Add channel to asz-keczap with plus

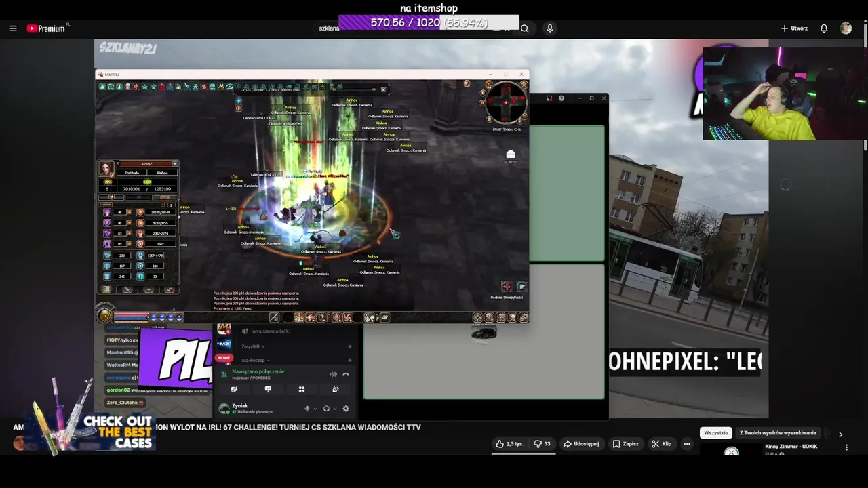click(x=349, y=360)
